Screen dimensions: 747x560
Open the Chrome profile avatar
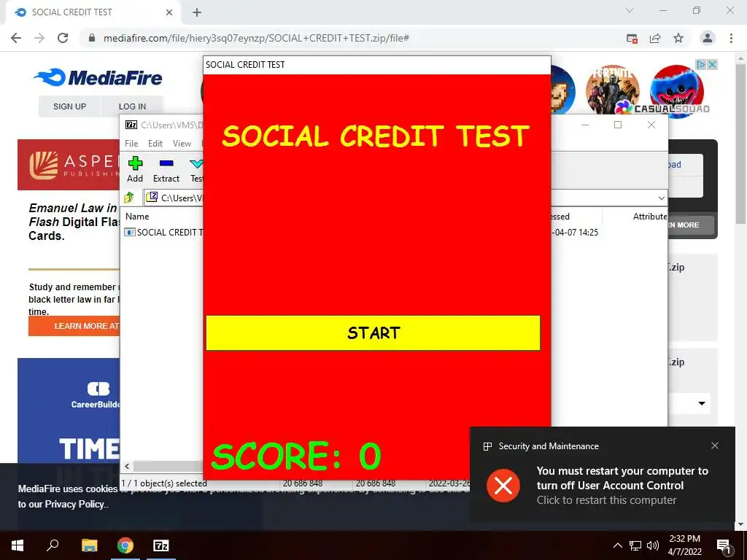coord(708,38)
